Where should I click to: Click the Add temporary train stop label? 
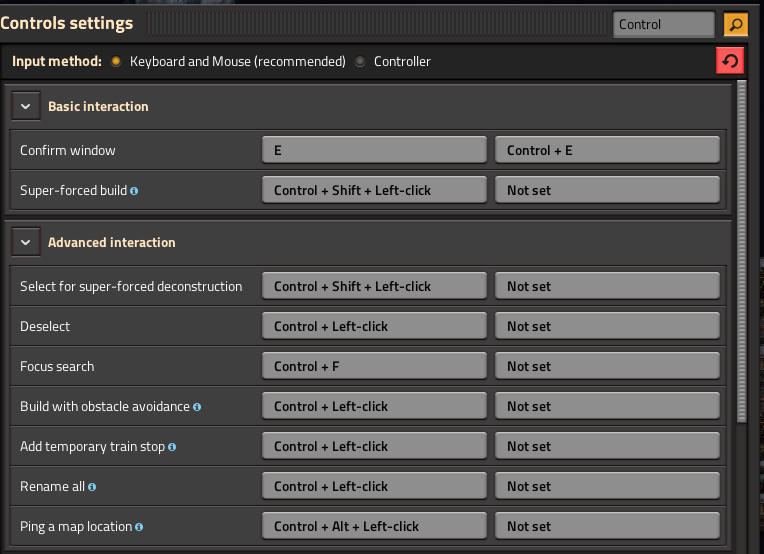point(93,446)
